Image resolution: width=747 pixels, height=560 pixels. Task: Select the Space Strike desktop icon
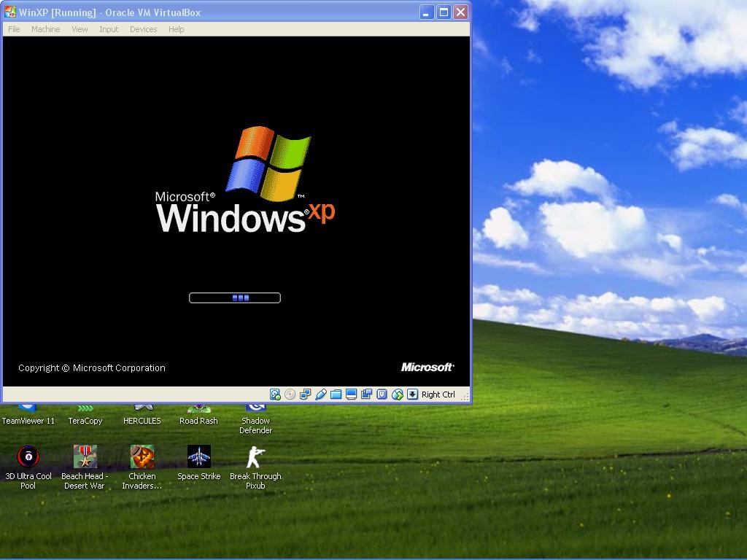point(198,457)
